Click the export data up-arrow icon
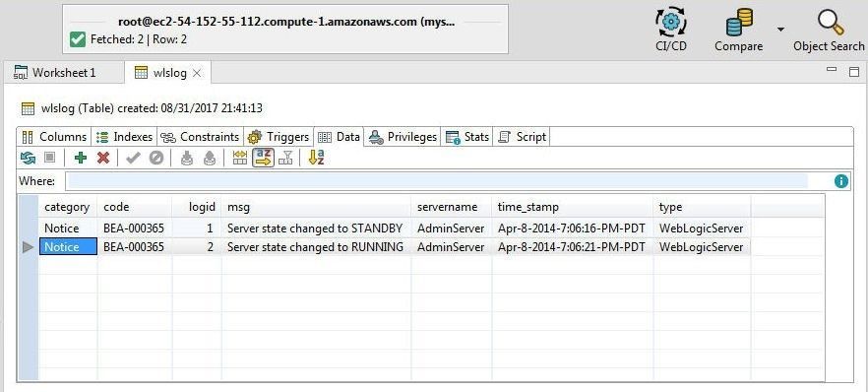The width and height of the screenshot is (868, 392). pyautogui.click(x=210, y=159)
